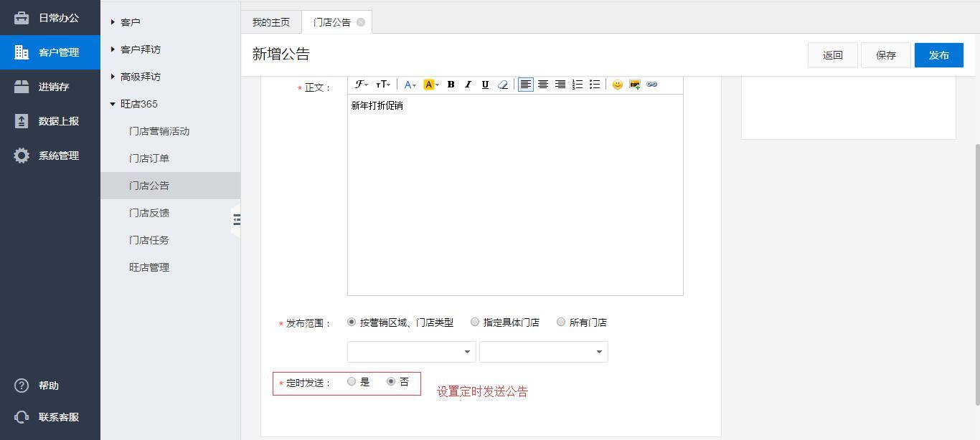Underline the selected body text

[x=485, y=85]
